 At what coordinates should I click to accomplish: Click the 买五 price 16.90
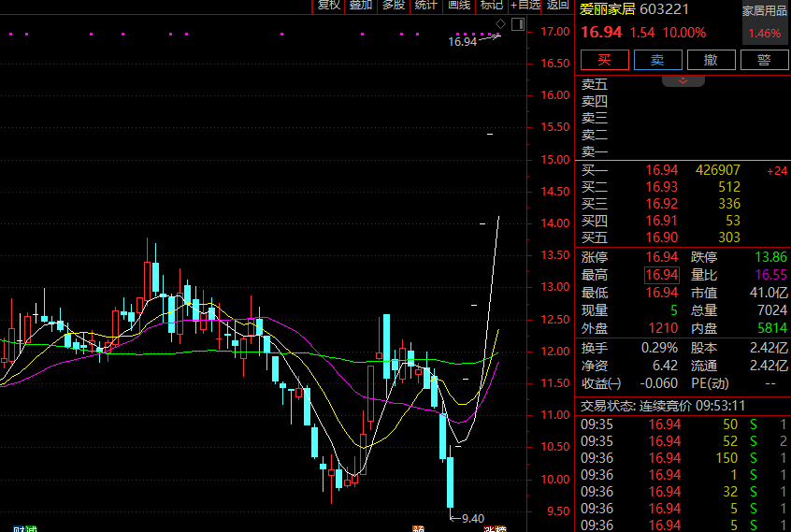point(662,237)
